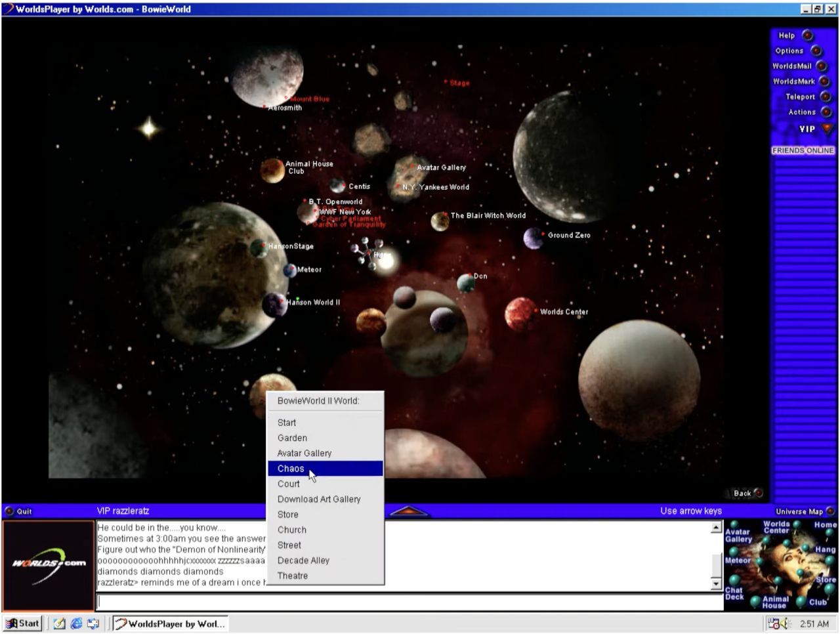Click the Help round button
This screenshot has width=840, height=634.
(808, 35)
